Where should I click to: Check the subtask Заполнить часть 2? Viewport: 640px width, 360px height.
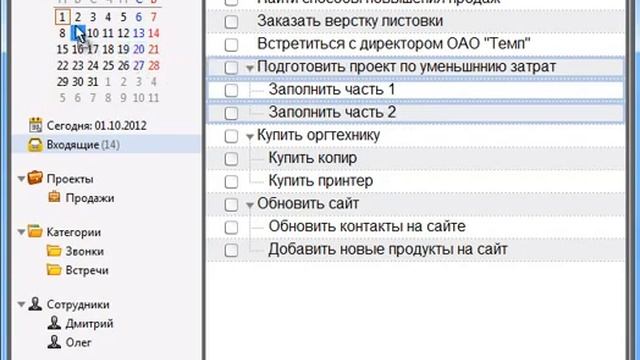click(231, 113)
